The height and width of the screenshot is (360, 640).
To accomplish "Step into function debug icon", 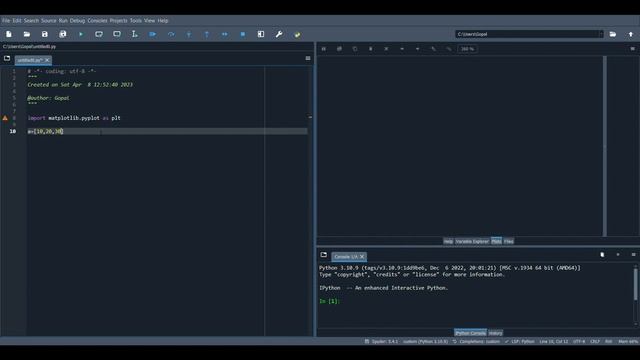I will click(189, 34).
